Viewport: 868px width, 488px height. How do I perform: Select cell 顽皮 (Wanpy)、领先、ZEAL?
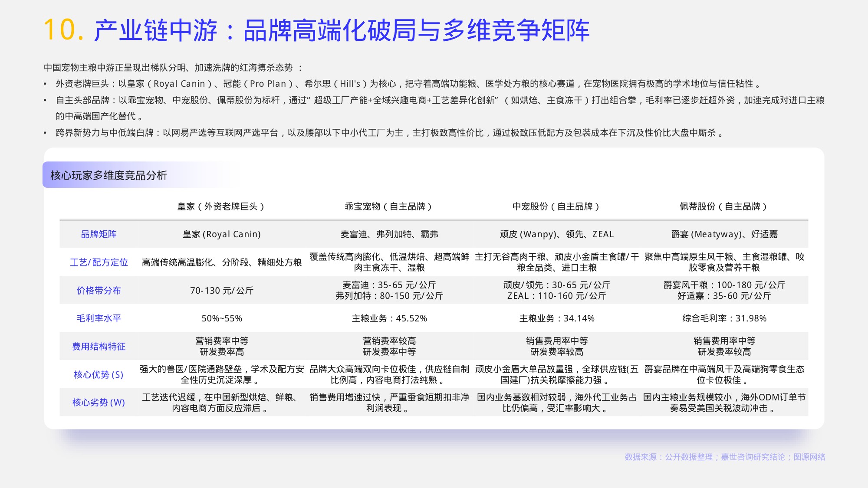click(x=557, y=234)
